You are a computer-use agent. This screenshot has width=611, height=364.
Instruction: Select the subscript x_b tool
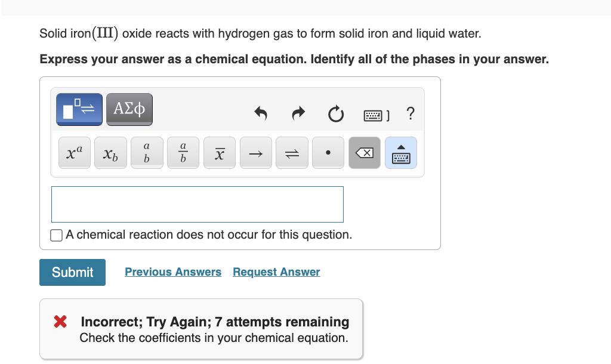click(x=110, y=153)
